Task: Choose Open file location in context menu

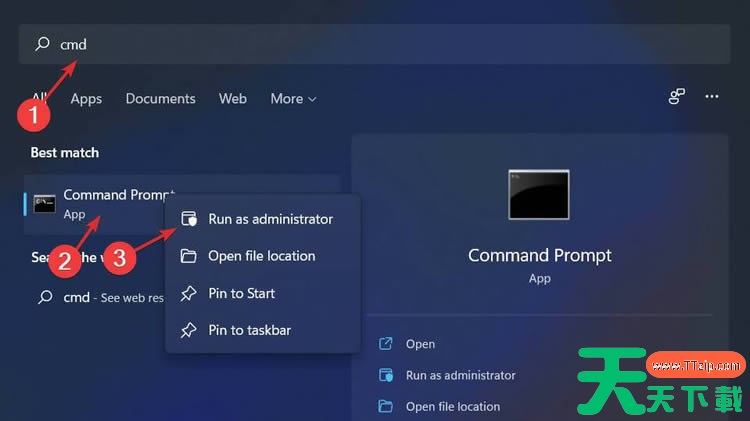Action: (263, 256)
